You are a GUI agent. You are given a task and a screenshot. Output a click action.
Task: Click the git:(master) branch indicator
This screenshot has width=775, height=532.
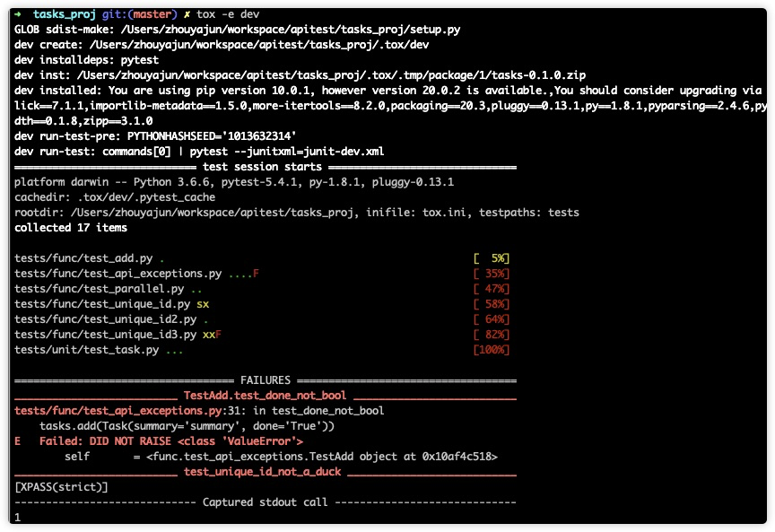point(139,14)
